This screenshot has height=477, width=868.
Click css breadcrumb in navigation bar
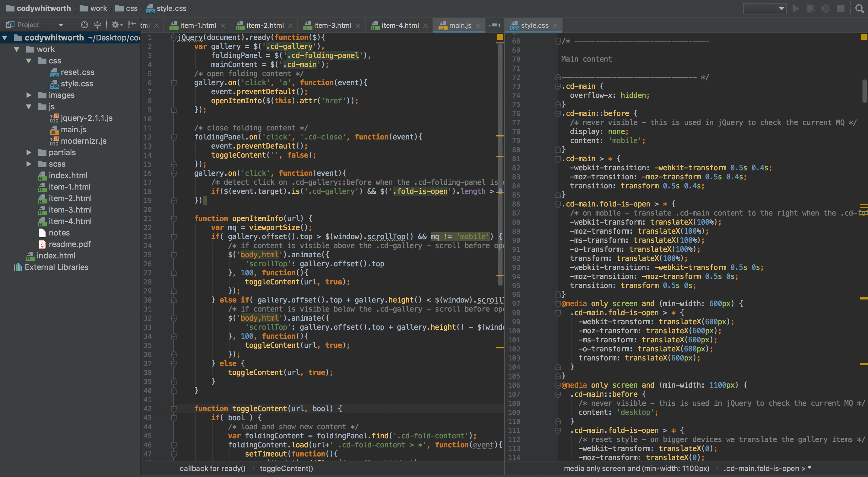(x=127, y=8)
